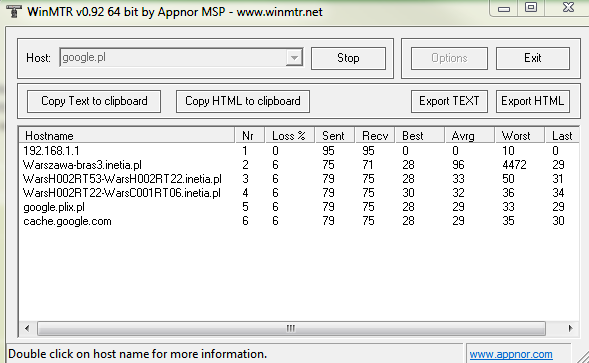Click the Worst value 4472
Image resolution: width=589 pixels, height=363 pixels.
[x=514, y=165]
